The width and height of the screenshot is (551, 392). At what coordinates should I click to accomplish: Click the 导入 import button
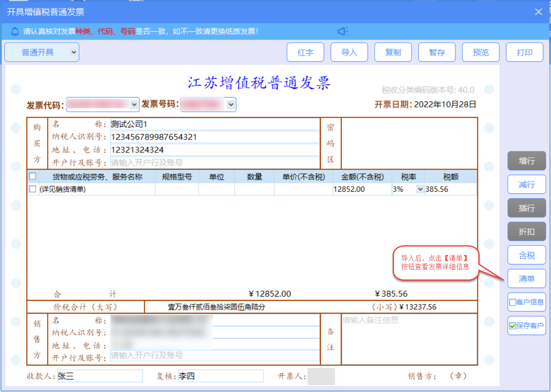[349, 52]
